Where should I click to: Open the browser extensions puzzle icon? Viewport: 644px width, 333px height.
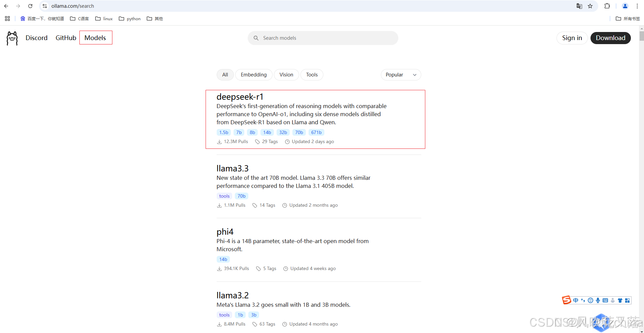(607, 6)
